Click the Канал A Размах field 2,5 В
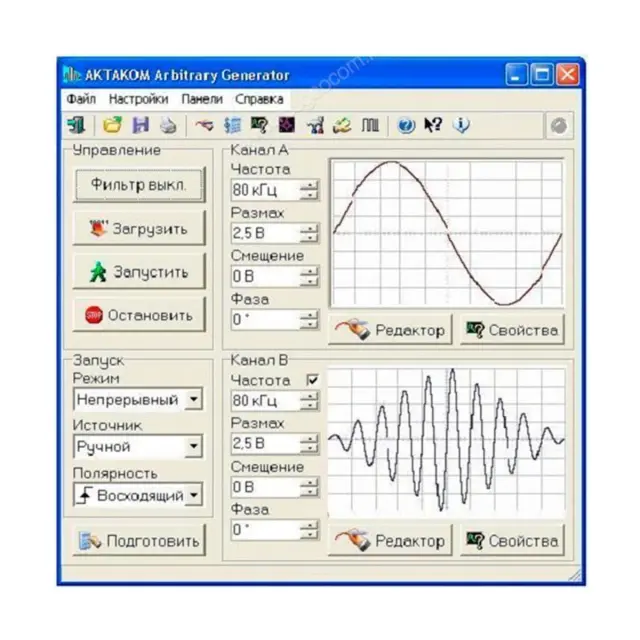This screenshot has height=640, width=640. 265,233
